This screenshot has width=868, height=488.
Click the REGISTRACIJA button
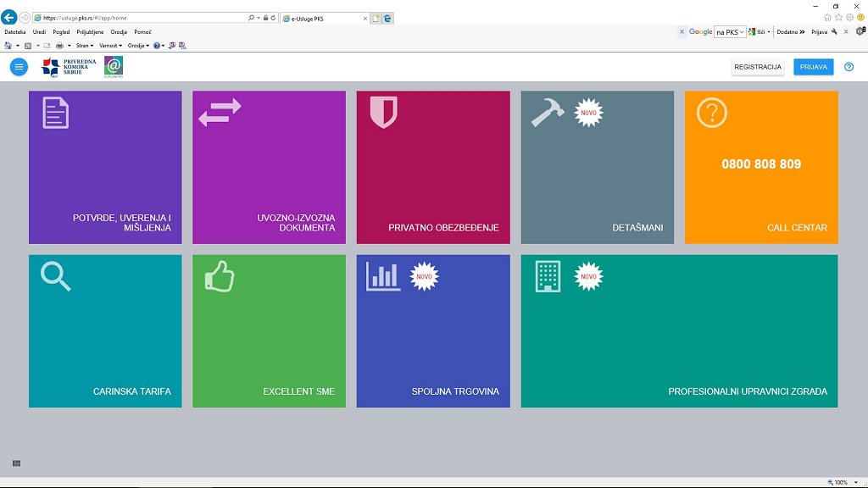coord(758,67)
